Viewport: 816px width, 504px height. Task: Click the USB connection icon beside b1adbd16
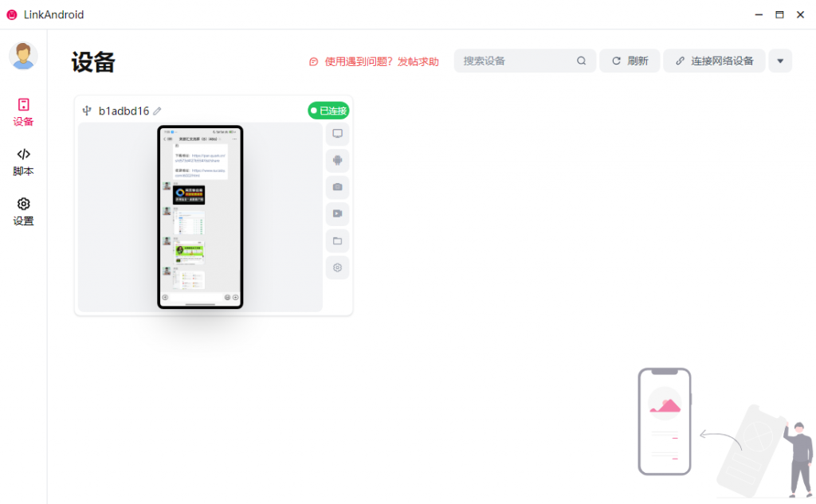pyautogui.click(x=87, y=111)
